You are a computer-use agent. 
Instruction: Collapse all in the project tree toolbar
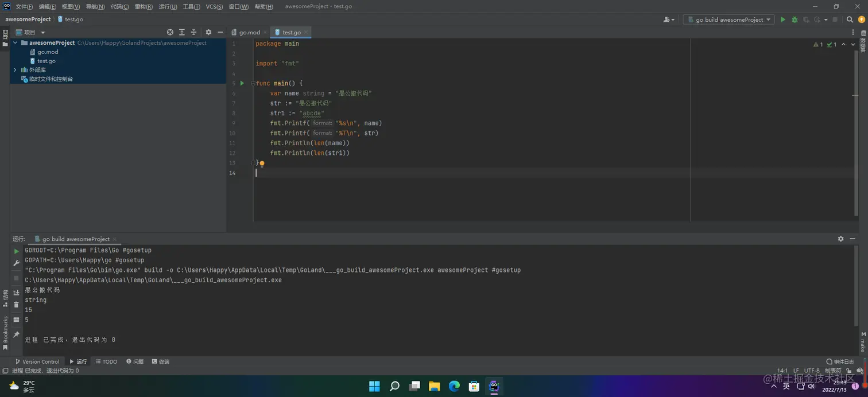coord(193,32)
